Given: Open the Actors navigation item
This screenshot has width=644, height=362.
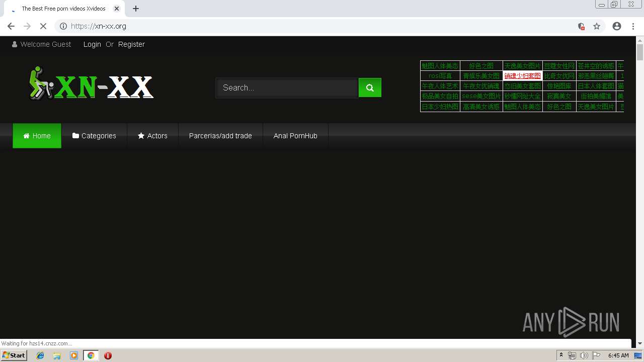Looking at the screenshot, I should [x=152, y=136].
